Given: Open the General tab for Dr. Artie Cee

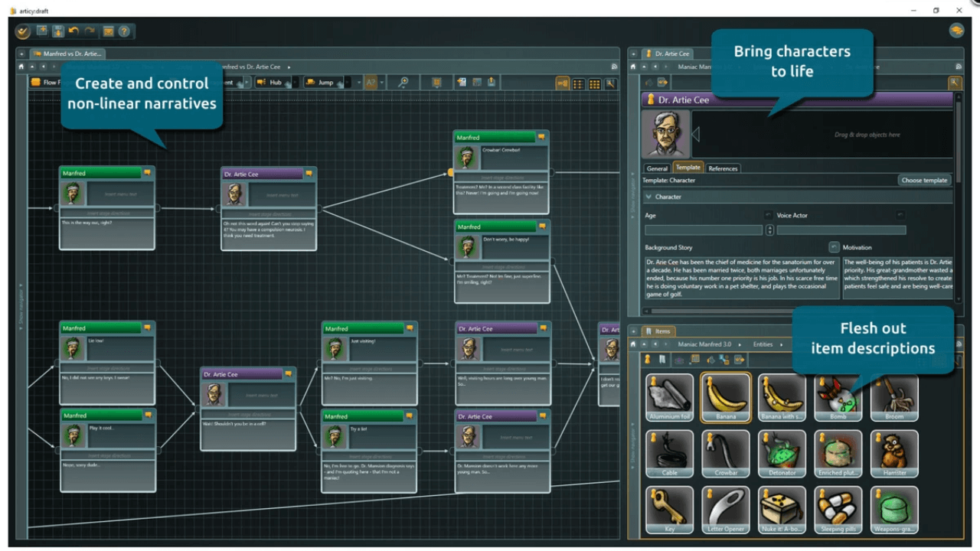Looking at the screenshot, I should coord(657,168).
